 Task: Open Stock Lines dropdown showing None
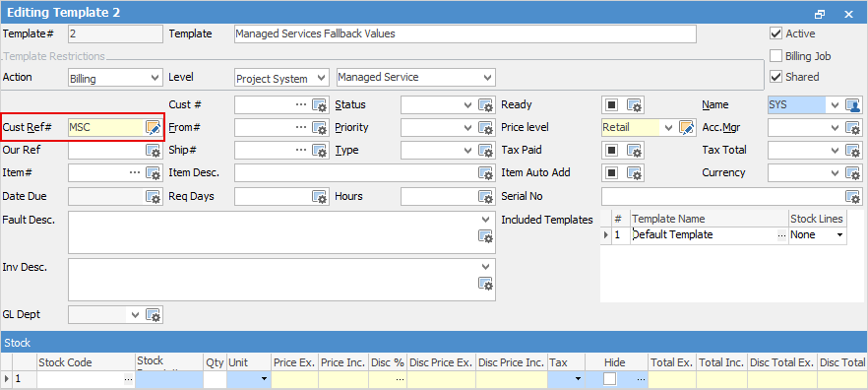(x=839, y=235)
